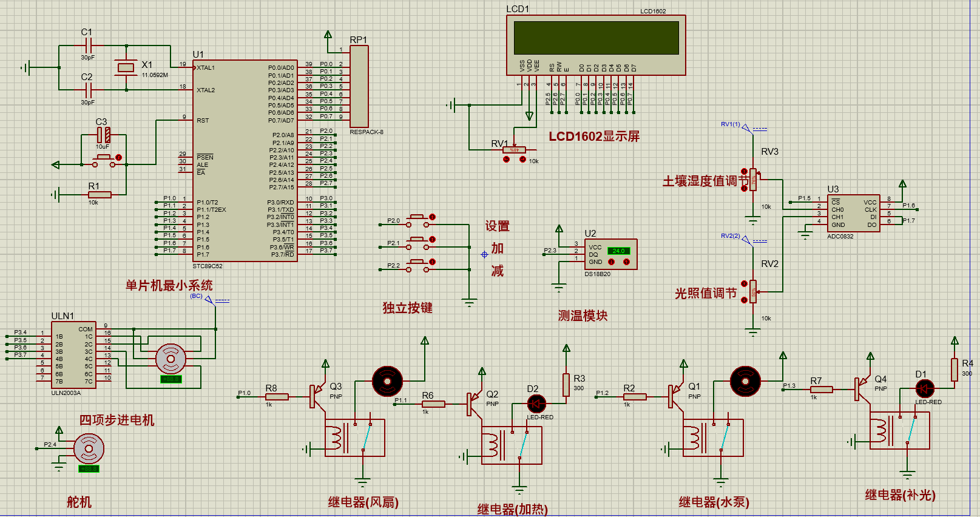Screen dimensions: 980x517
Task: Click the X1 crystal oscillator component
Action: click(126, 67)
